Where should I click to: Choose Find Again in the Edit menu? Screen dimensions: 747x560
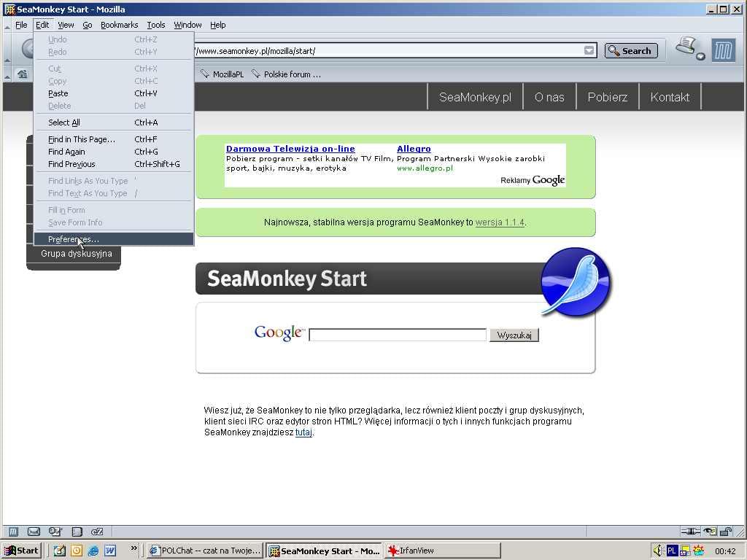(114, 152)
